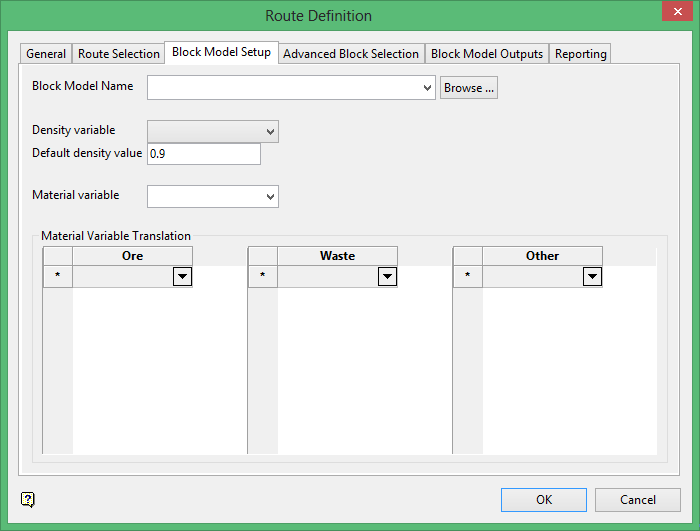
Task: Expand the Ore column cell dropdown
Action: point(182,277)
